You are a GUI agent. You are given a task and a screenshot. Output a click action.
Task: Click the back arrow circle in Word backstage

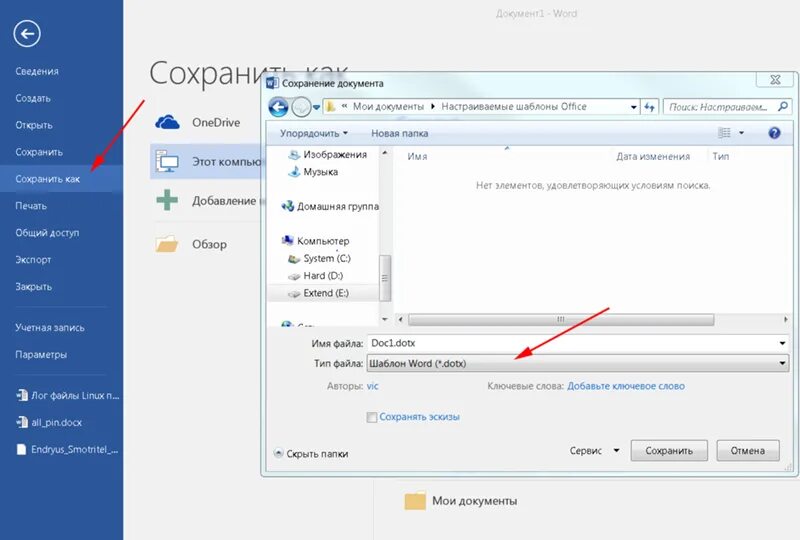pyautogui.click(x=27, y=34)
